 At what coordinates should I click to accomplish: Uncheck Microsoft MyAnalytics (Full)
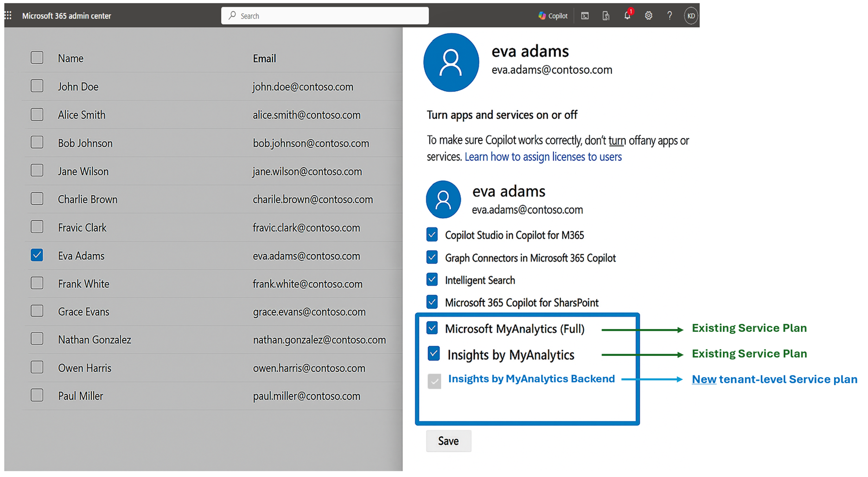(432, 328)
